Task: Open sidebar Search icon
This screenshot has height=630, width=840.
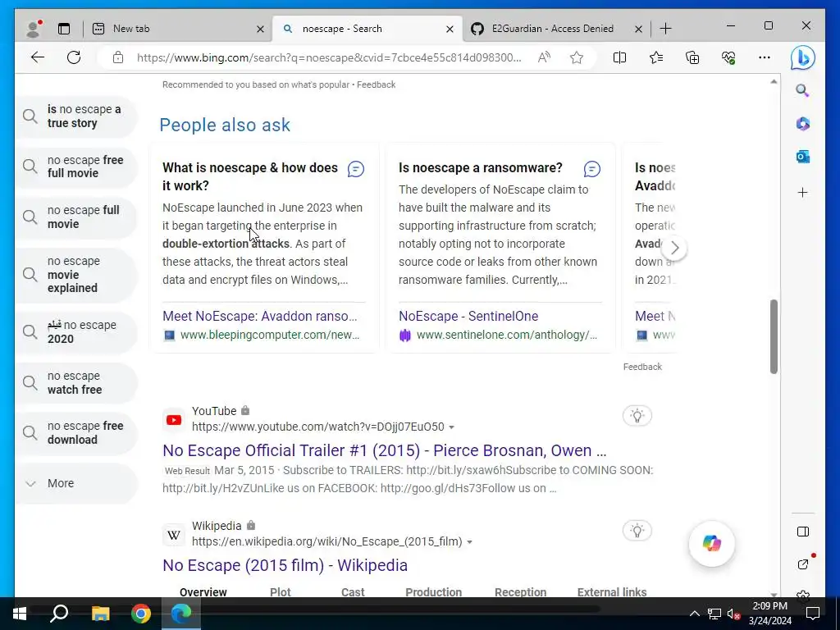Action: click(x=802, y=90)
